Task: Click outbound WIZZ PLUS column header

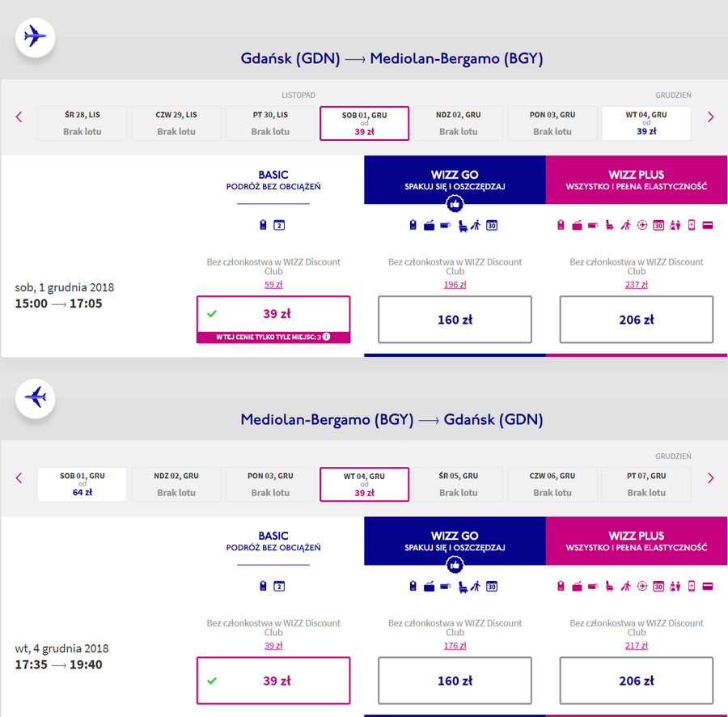Action: tap(637, 180)
